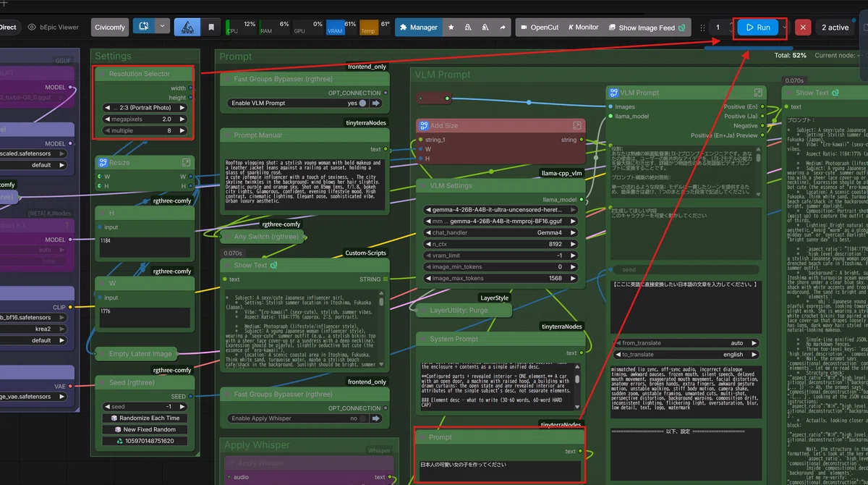This screenshot has width=868, height=485.
Task: Click the red cancel X button
Action: [803, 28]
